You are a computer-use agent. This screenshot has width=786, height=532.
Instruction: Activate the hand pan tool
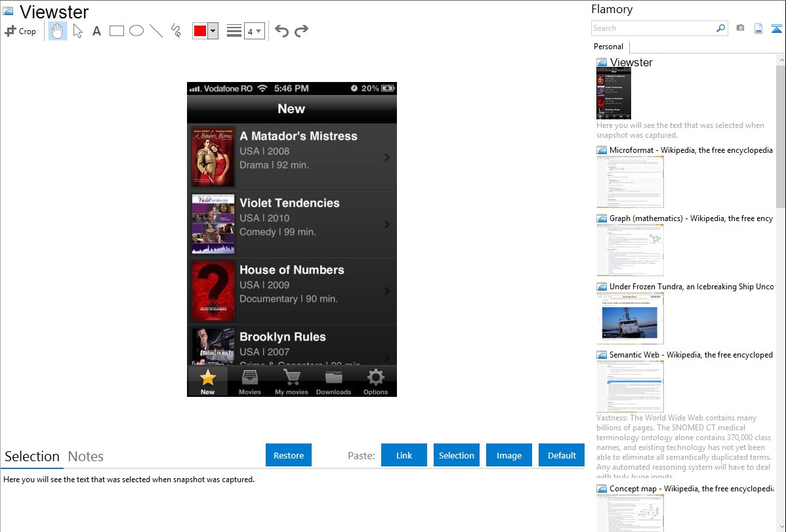click(58, 31)
